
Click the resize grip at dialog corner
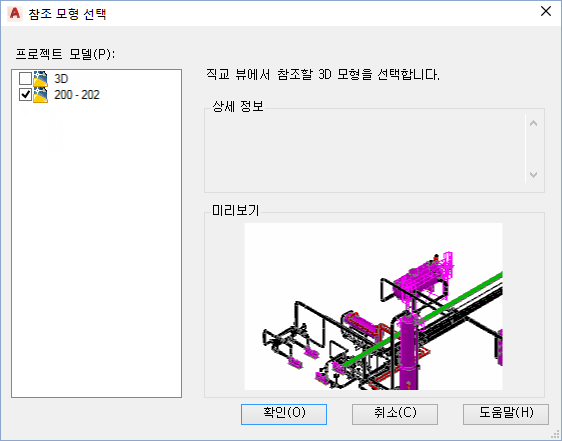click(555, 434)
